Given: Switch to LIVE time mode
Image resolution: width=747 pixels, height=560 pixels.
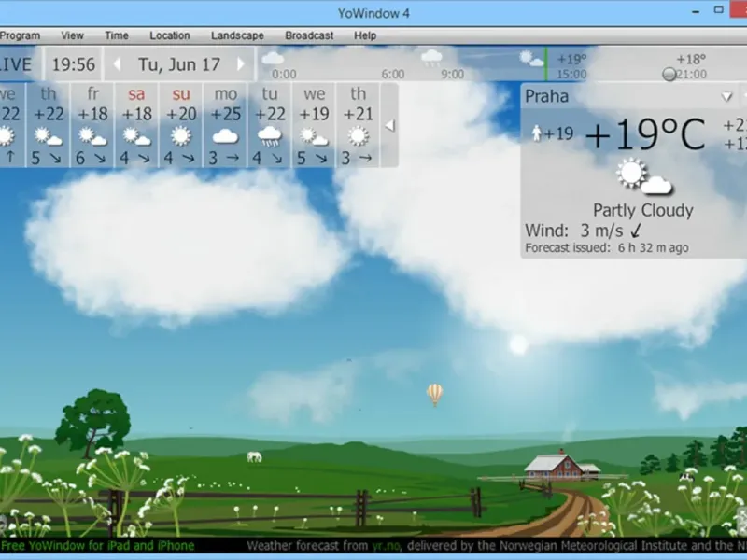Looking at the screenshot, I should tap(16, 64).
